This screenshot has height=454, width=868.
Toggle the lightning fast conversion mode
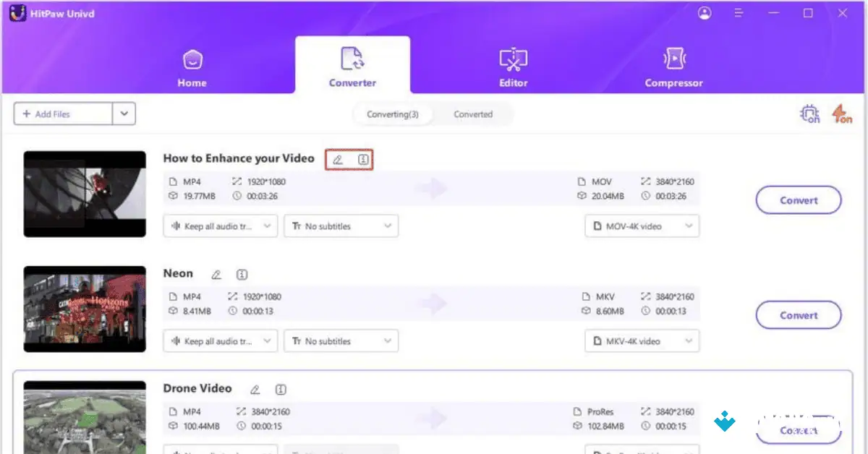coord(841,113)
